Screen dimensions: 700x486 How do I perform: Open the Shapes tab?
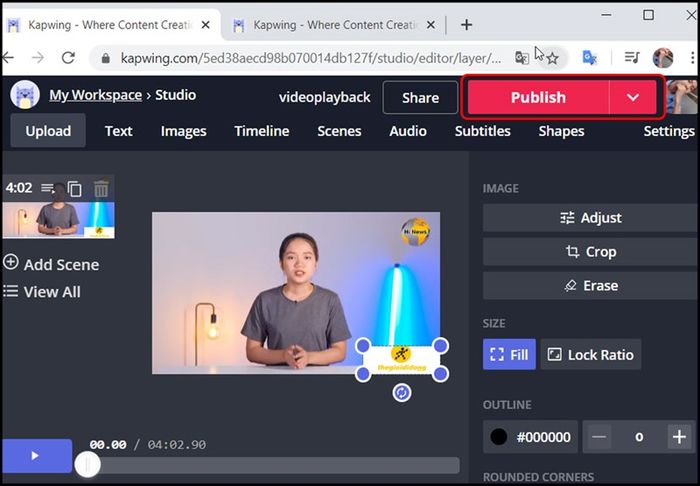(x=561, y=131)
